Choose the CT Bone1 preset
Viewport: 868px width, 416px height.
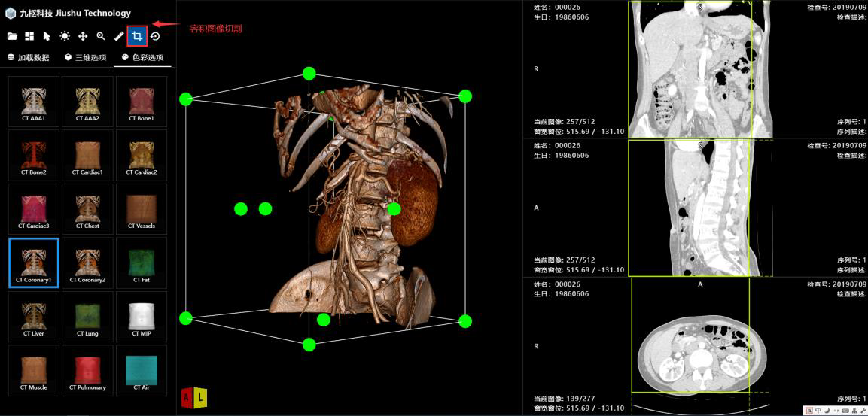(142, 102)
